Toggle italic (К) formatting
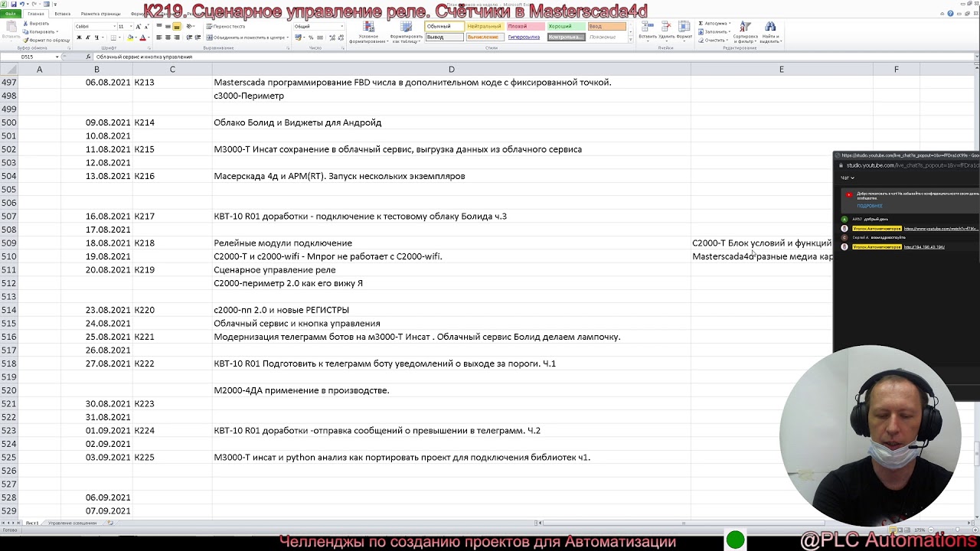 click(88, 37)
